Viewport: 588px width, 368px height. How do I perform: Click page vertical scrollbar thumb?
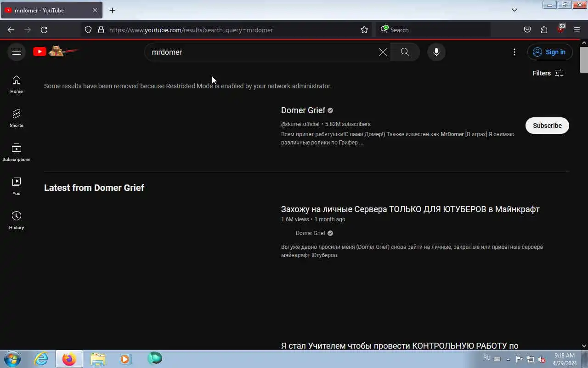(584, 60)
